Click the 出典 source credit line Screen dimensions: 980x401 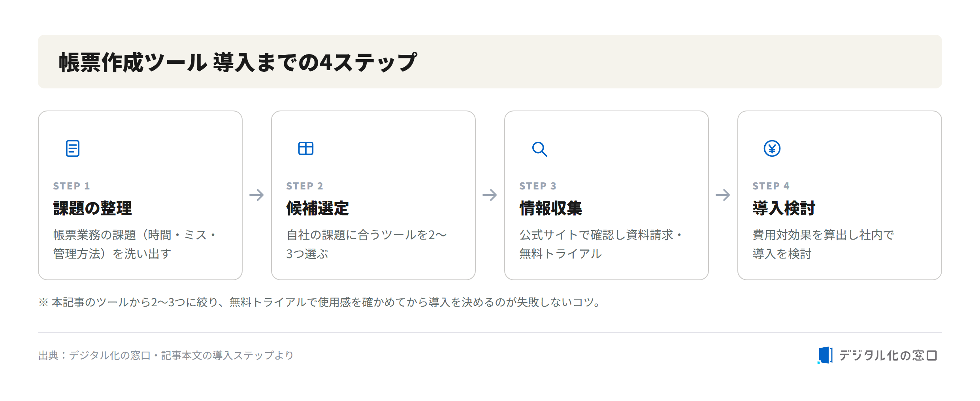click(x=166, y=355)
